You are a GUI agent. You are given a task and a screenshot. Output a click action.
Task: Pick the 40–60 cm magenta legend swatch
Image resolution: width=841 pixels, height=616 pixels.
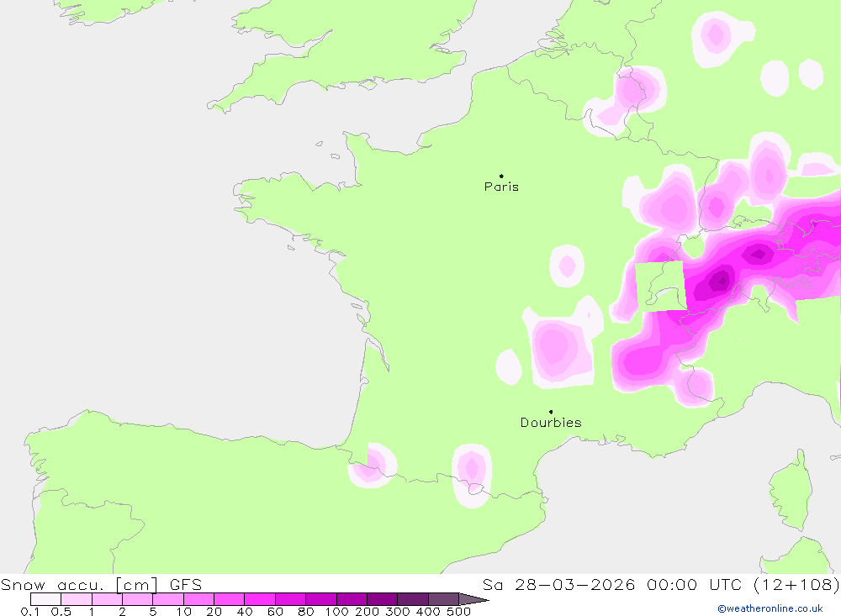coord(260,599)
